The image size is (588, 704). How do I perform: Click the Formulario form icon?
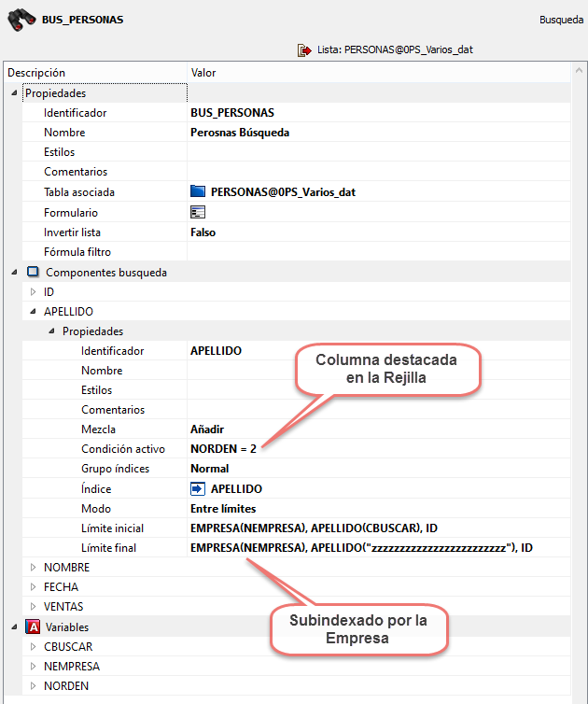(198, 212)
